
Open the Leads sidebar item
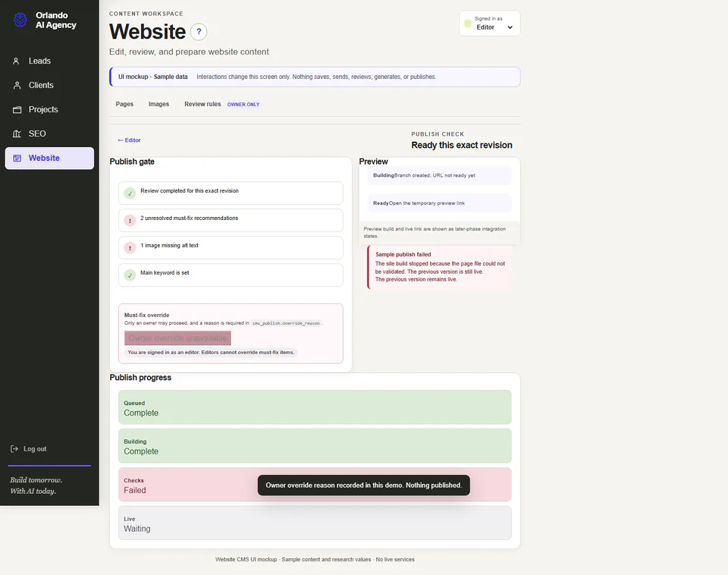tap(49, 61)
